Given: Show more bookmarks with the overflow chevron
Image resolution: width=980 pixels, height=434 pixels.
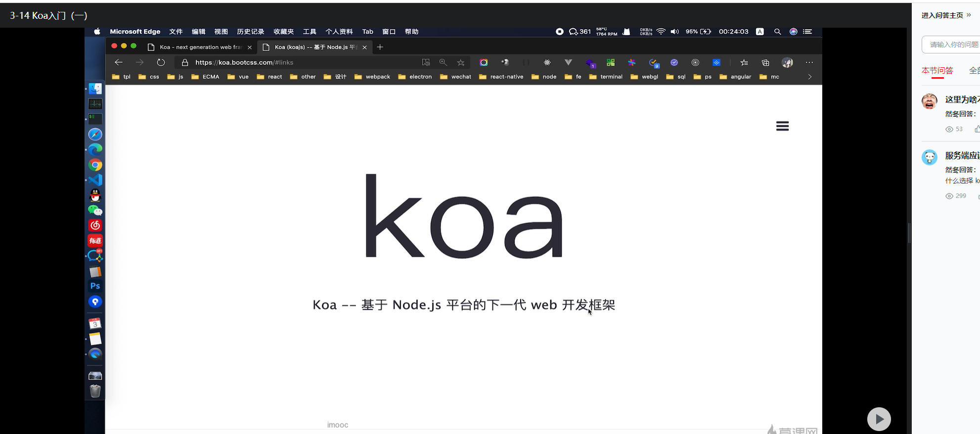Looking at the screenshot, I should pyautogui.click(x=810, y=77).
